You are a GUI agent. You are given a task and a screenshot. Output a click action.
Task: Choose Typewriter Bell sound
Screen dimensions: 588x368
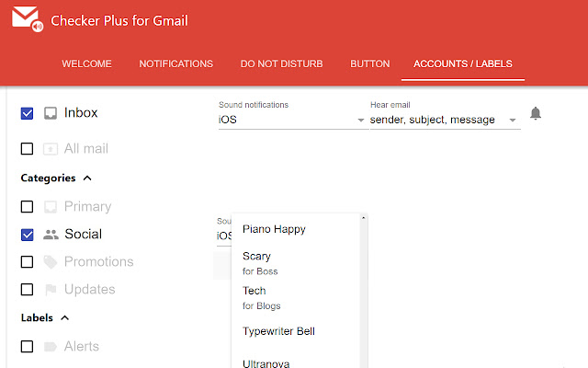[x=278, y=331]
